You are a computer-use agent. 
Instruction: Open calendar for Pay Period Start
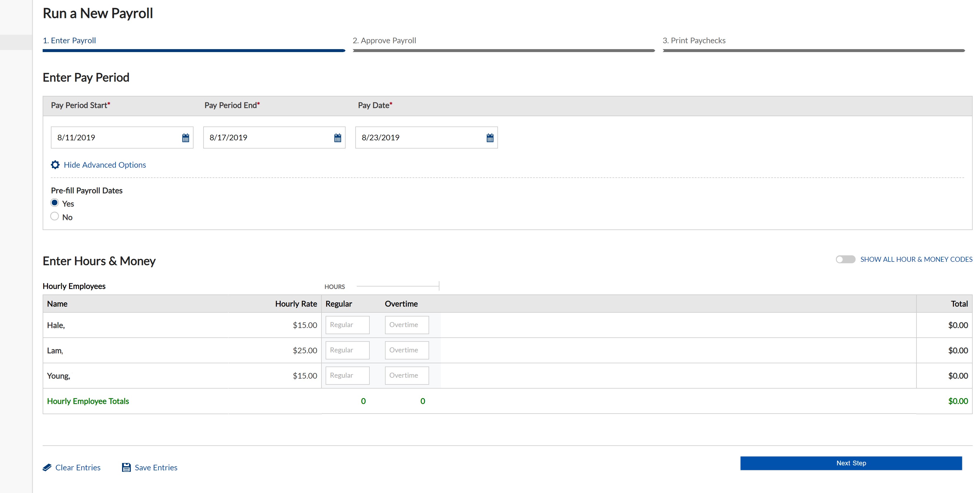point(185,138)
